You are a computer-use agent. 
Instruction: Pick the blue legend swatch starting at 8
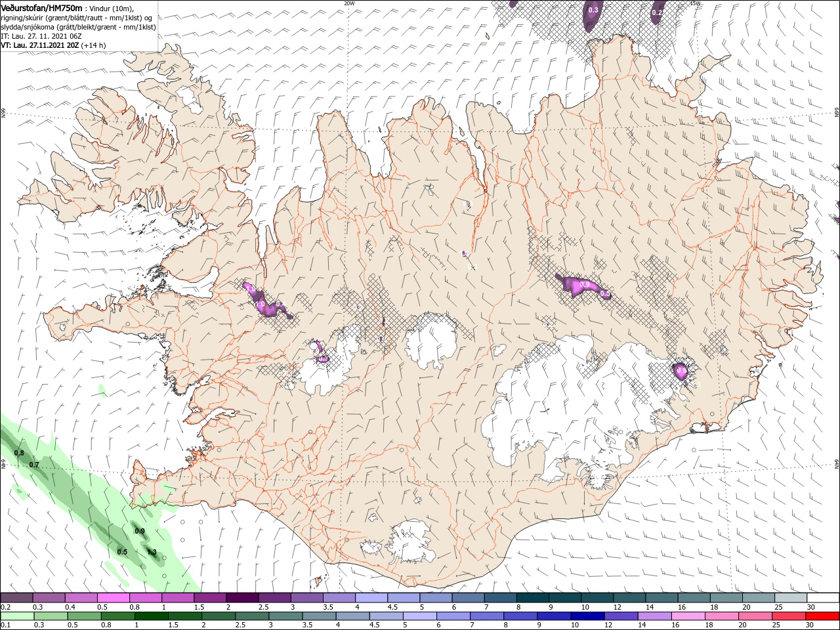(x=520, y=616)
